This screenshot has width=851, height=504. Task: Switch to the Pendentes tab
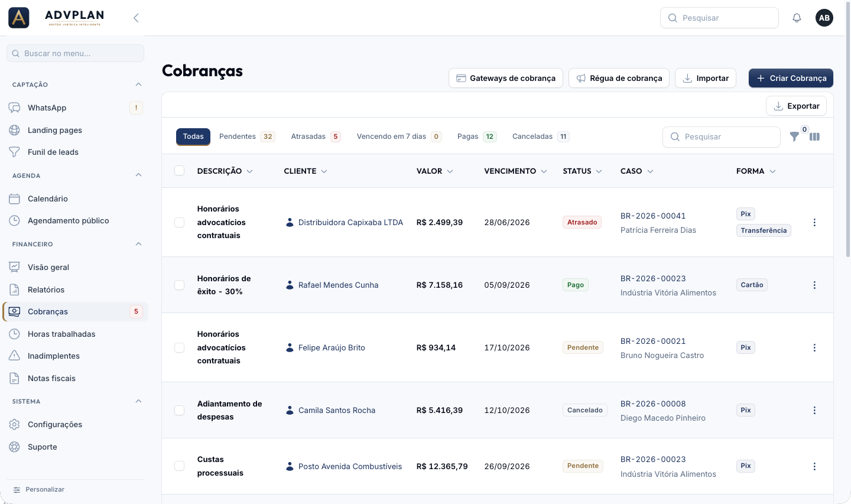246,136
